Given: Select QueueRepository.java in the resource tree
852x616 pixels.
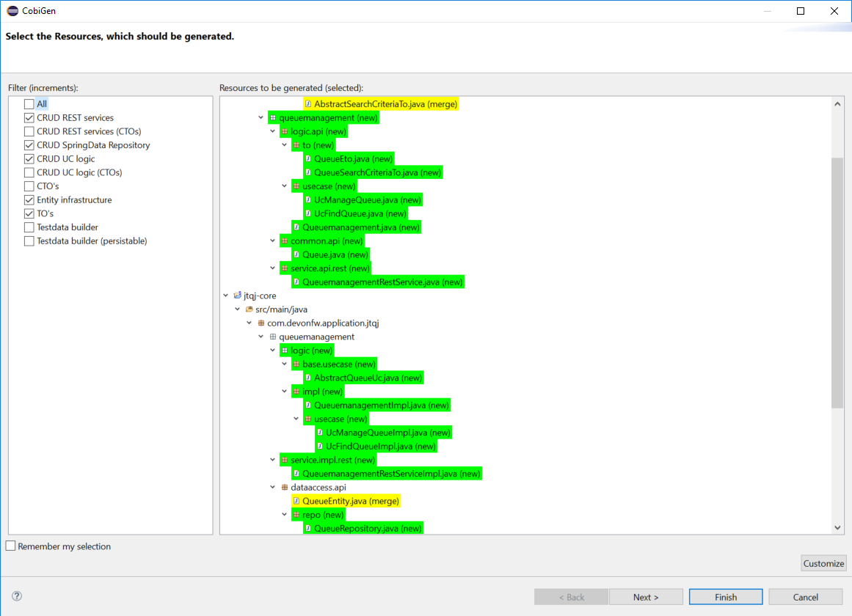Looking at the screenshot, I should 367,528.
